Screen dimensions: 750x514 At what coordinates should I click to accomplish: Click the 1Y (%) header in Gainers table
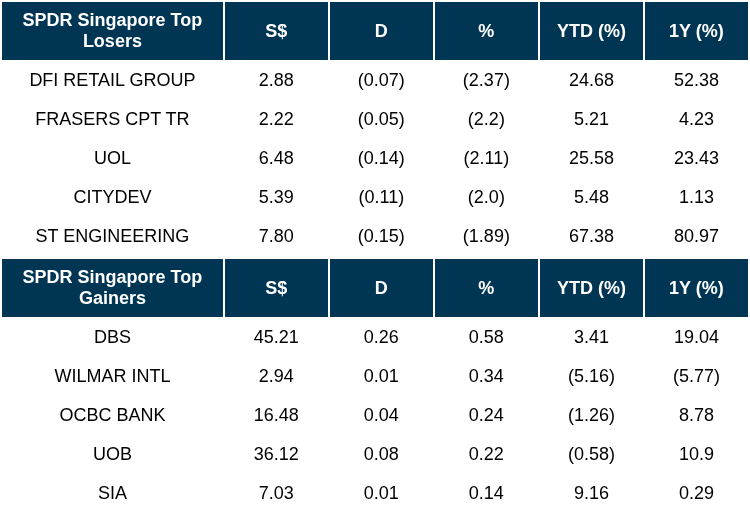tap(696, 288)
